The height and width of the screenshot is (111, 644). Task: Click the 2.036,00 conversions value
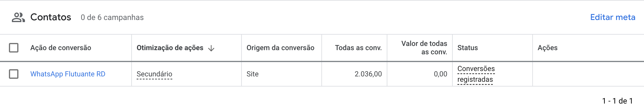click(368, 74)
